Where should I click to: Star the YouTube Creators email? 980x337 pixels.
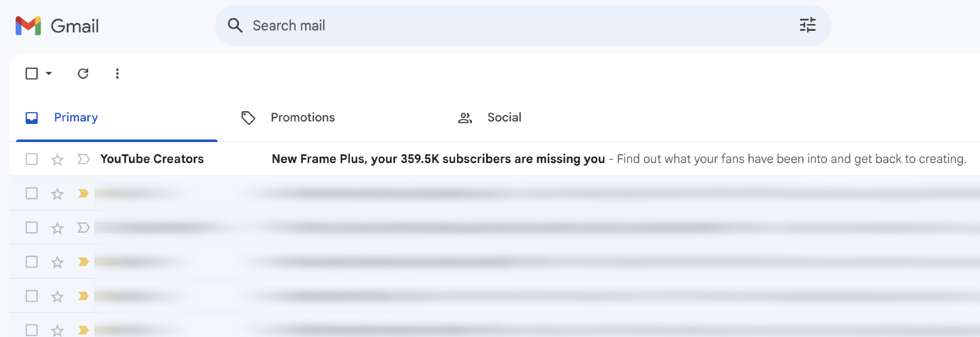[57, 159]
